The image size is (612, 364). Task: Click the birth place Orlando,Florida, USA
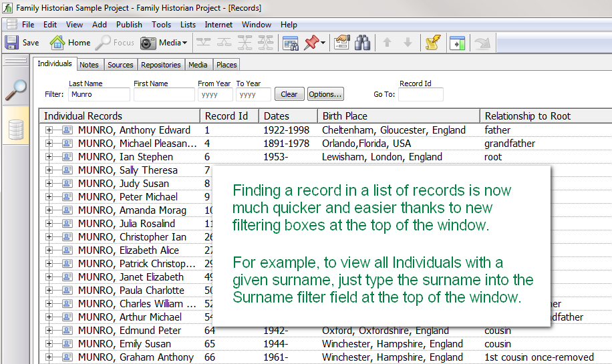367,144
